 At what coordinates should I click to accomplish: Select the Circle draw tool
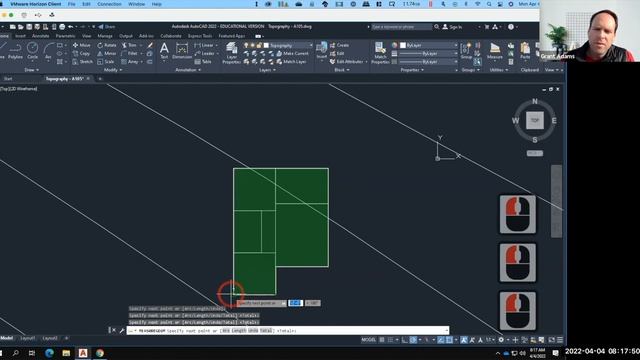point(32,51)
